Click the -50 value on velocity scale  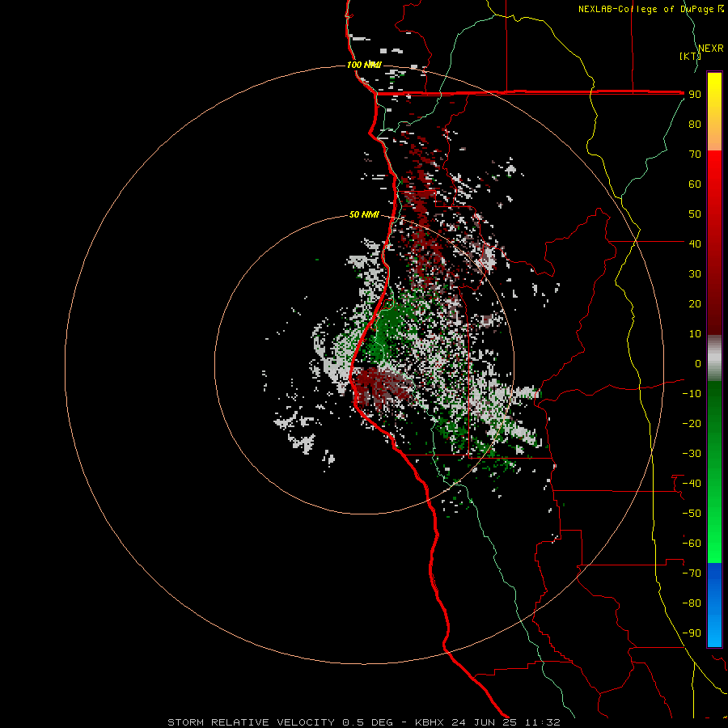[x=692, y=514]
